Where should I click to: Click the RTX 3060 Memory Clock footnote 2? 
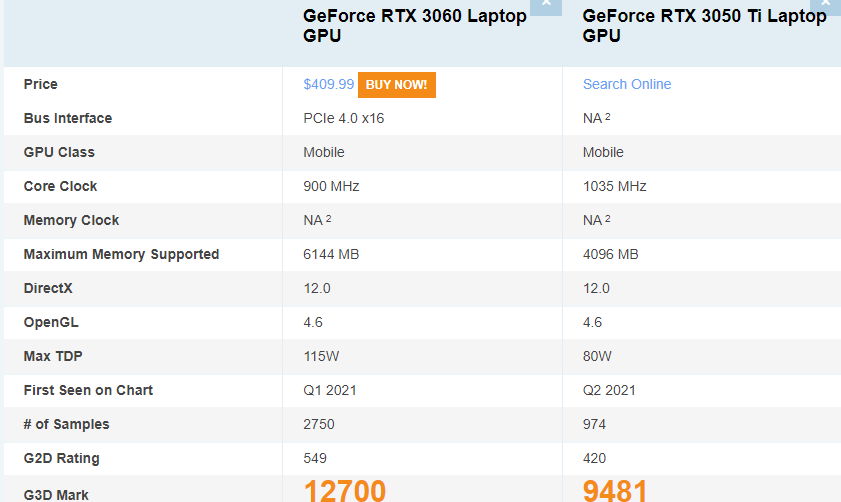[x=328, y=218]
